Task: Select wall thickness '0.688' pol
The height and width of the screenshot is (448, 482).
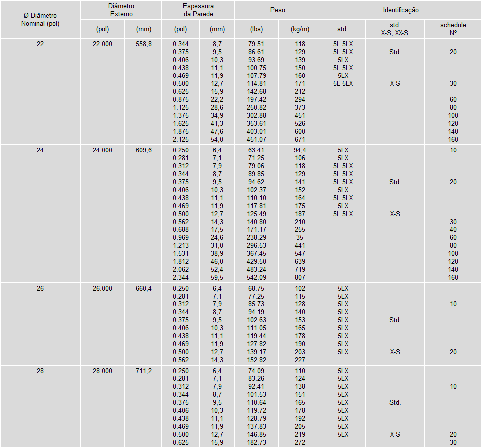Action: coord(181,229)
